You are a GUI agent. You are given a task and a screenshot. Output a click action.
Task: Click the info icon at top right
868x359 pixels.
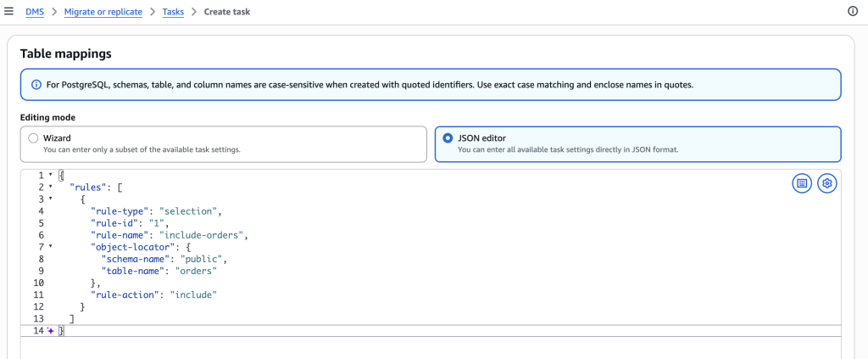pyautogui.click(x=853, y=12)
